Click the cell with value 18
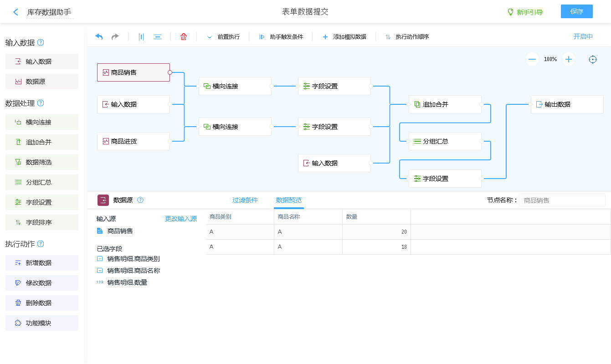The image size is (611, 364). point(376,247)
